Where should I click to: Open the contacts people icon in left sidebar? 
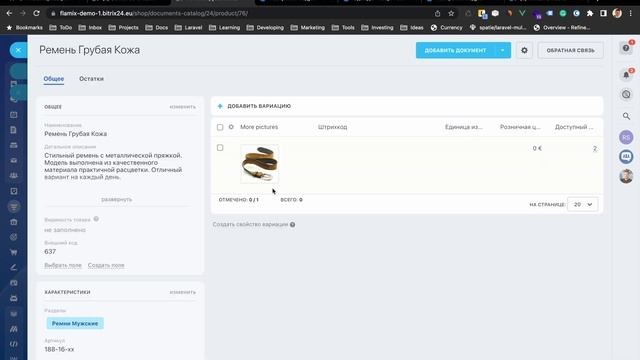[x=13, y=176]
